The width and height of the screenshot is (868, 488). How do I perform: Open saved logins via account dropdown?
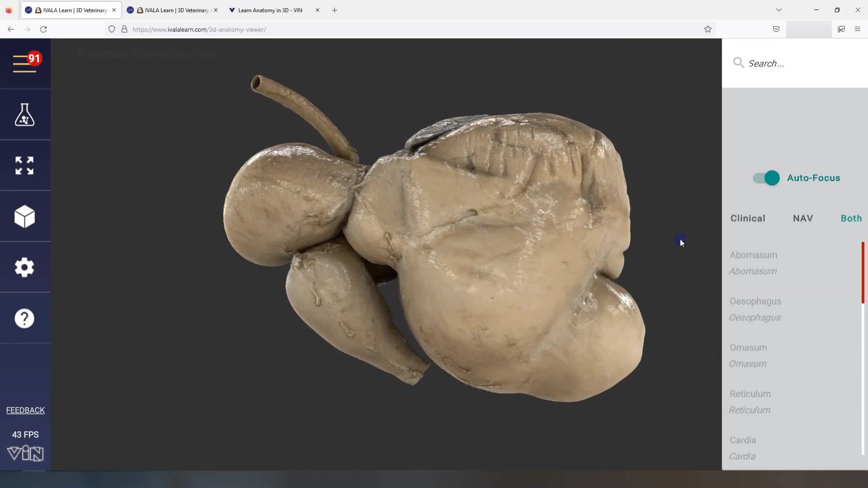809,29
